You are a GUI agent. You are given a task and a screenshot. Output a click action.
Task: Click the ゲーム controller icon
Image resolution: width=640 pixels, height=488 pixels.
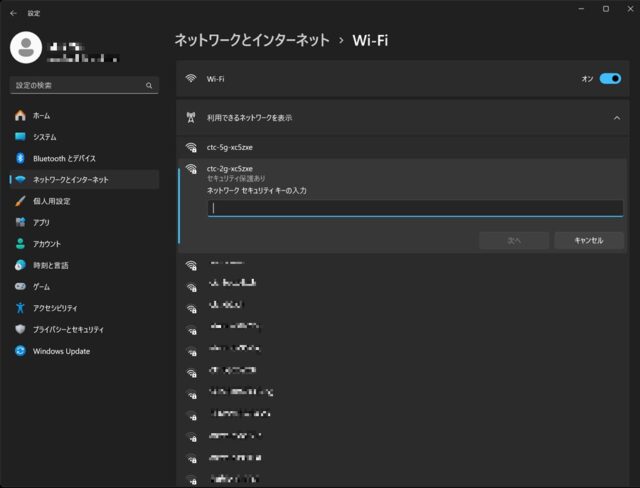click(x=20, y=286)
